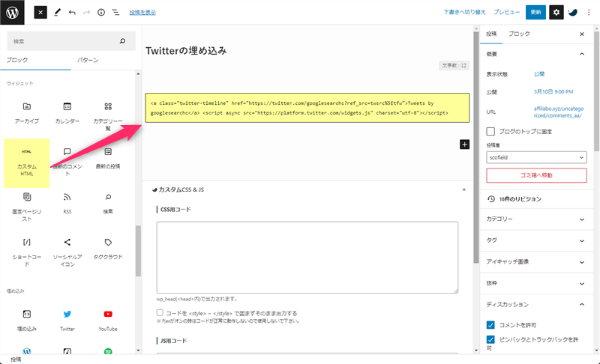Insert the カスタムHTML block
The height and width of the screenshot is (364, 600).
(27, 163)
